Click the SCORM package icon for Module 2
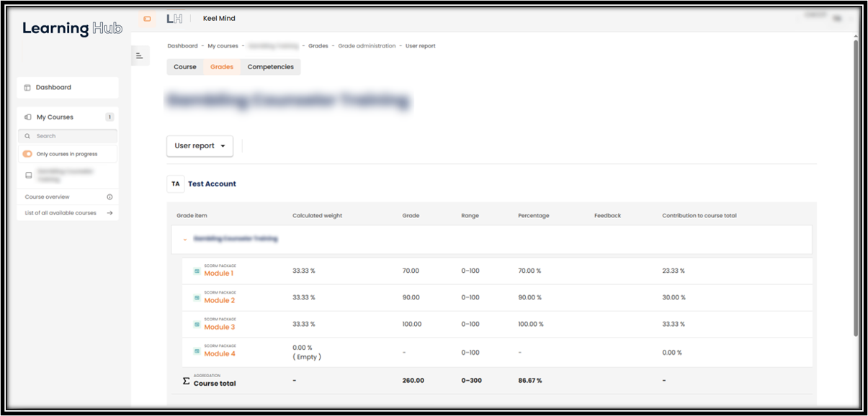 tap(197, 298)
